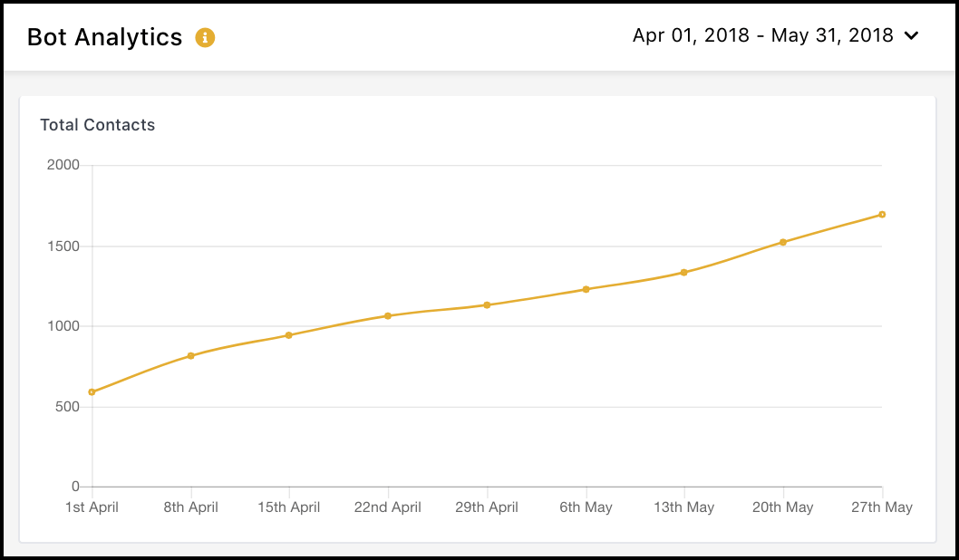Click the 1500 y-axis label
959x560 pixels.
63,246
